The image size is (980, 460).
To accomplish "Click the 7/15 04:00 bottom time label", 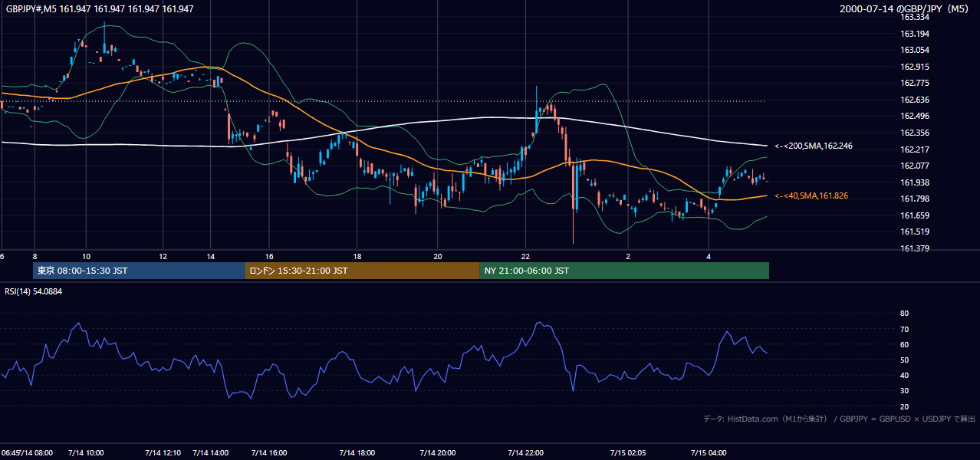I will click(x=709, y=453).
